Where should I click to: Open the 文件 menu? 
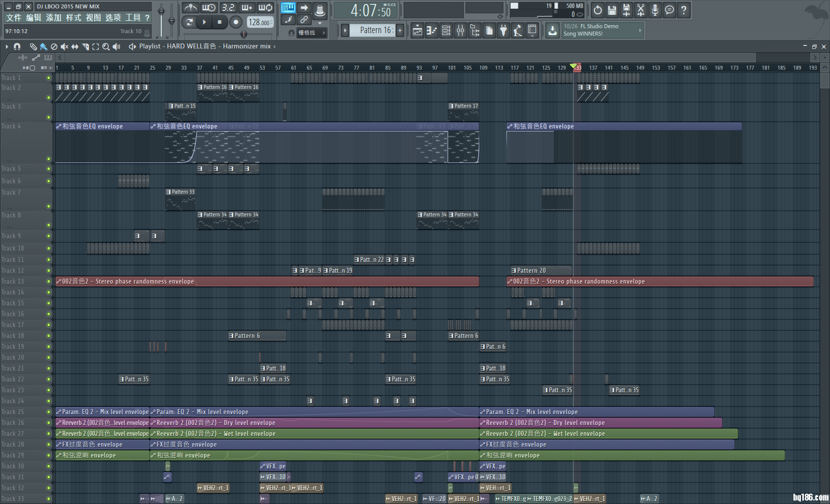click(x=13, y=18)
